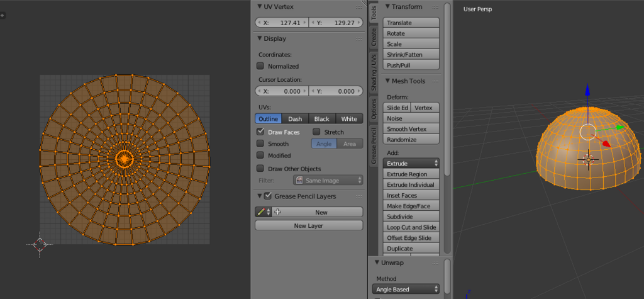Click the blue Z axis manipulator arrow

(588, 89)
